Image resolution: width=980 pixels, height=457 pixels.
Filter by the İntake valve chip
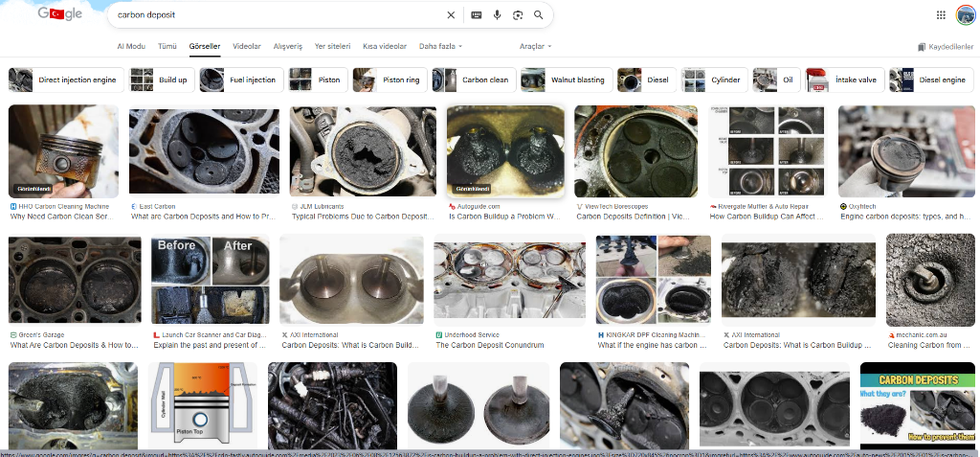(x=844, y=80)
